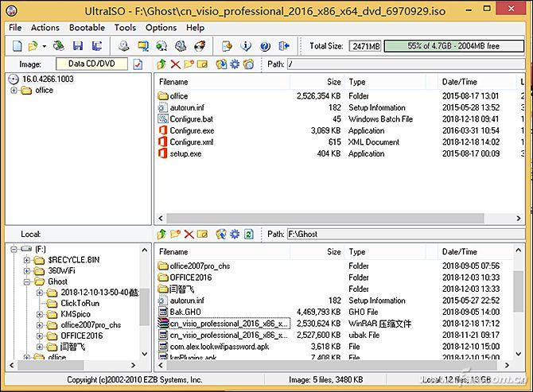Click the Help question mark icon
The width and height of the screenshot is (533, 392).
[x=265, y=46]
